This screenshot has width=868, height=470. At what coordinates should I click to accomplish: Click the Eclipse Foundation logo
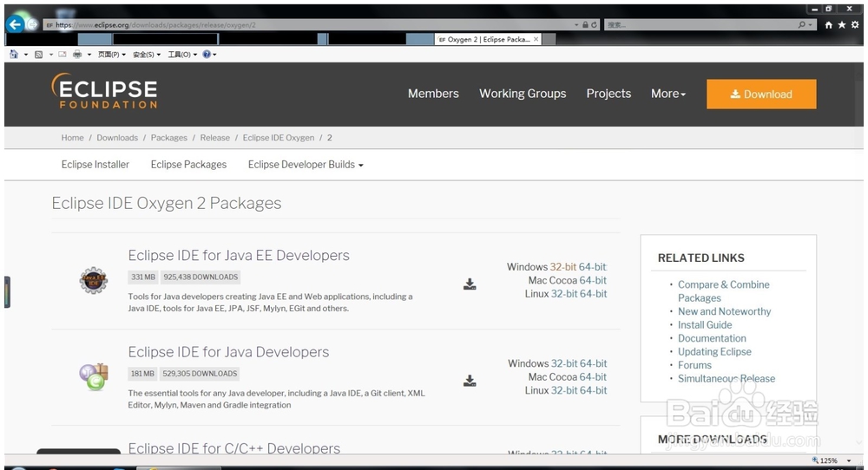105,91
